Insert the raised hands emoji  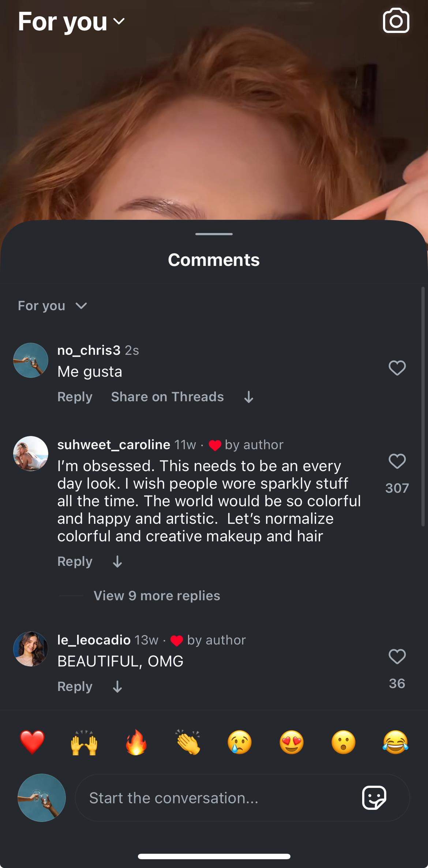tap(84, 743)
